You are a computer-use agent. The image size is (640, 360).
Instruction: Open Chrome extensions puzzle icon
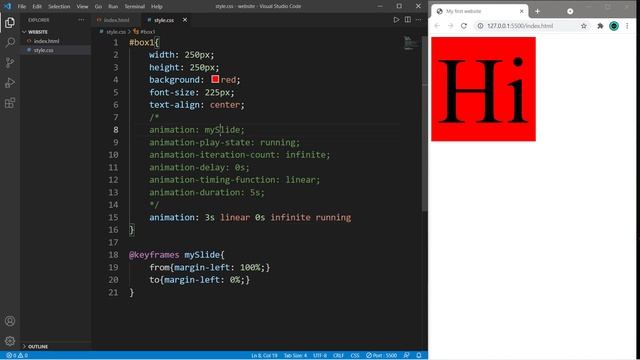click(x=600, y=26)
